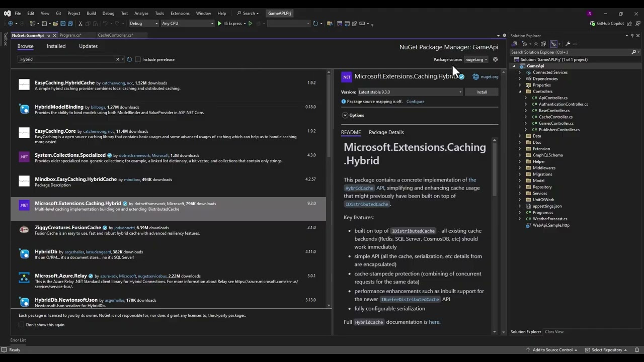Open the nuget.org link
Viewport: 644px width, 362px height.
click(x=490, y=77)
